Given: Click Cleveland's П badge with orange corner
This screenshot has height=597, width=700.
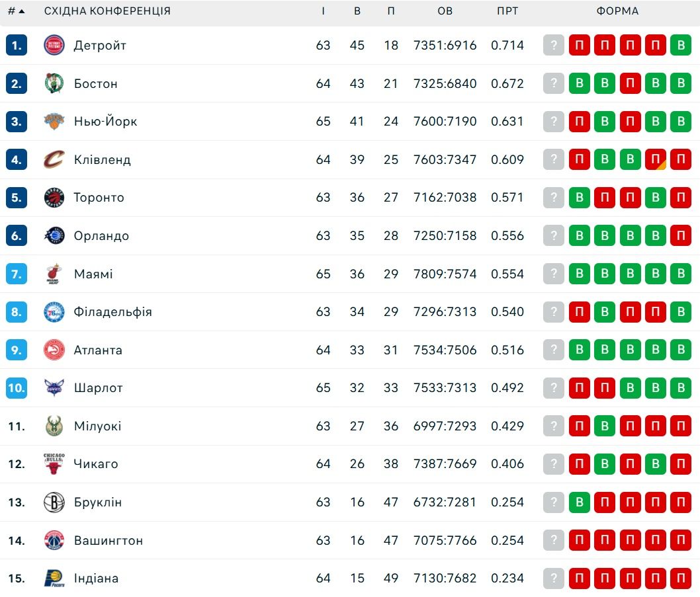Looking at the screenshot, I should 656,160.
